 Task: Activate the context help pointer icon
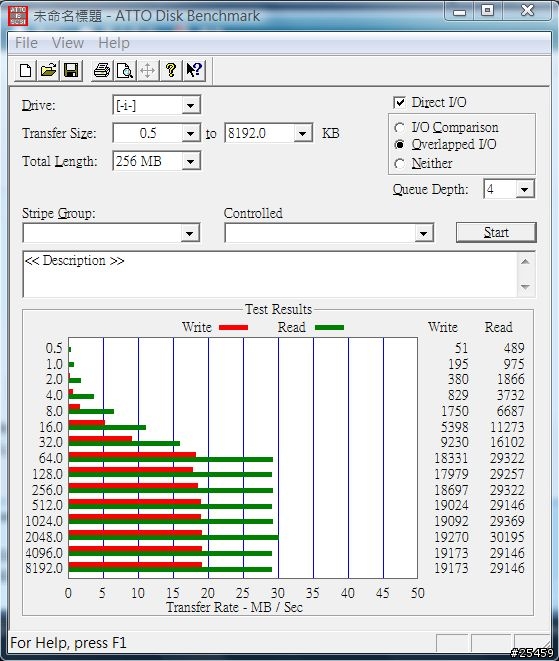point(194,70)
